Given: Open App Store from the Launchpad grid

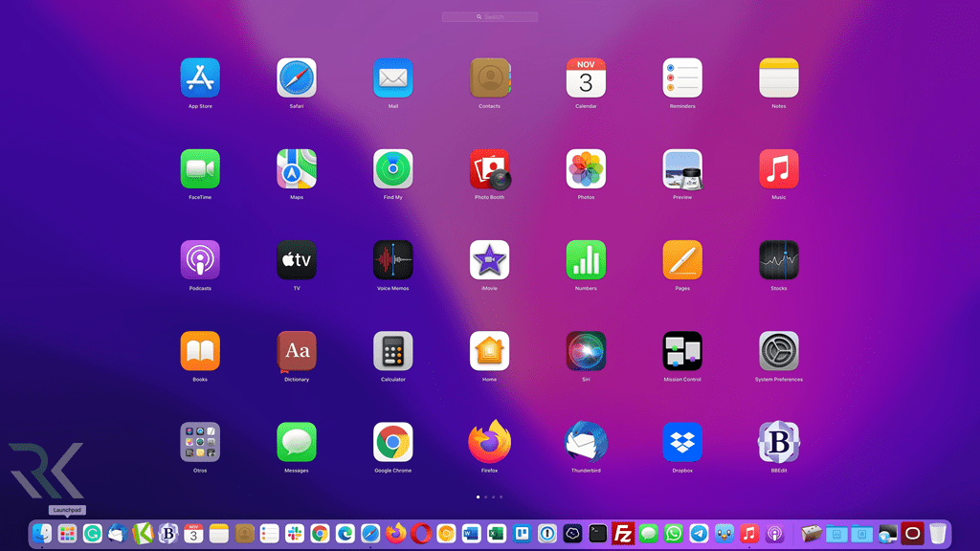Looking at the screenshot, I should tap(200, 78).
